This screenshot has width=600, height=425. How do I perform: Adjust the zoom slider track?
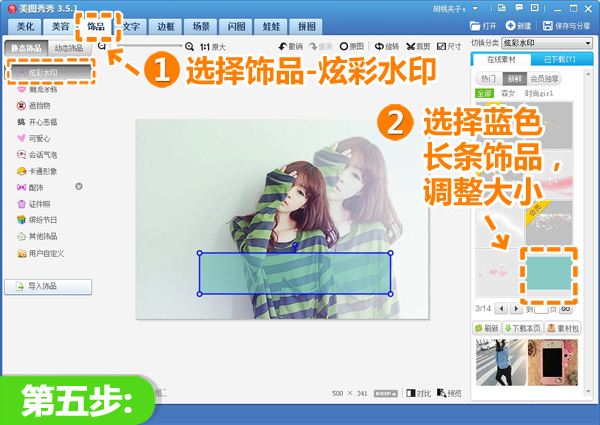[145, 46]
